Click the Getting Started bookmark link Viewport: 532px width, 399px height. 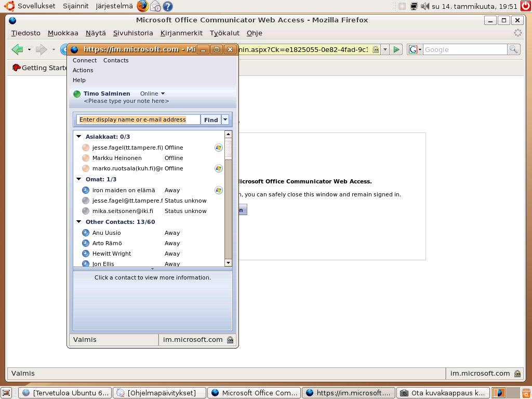[39, 68]
